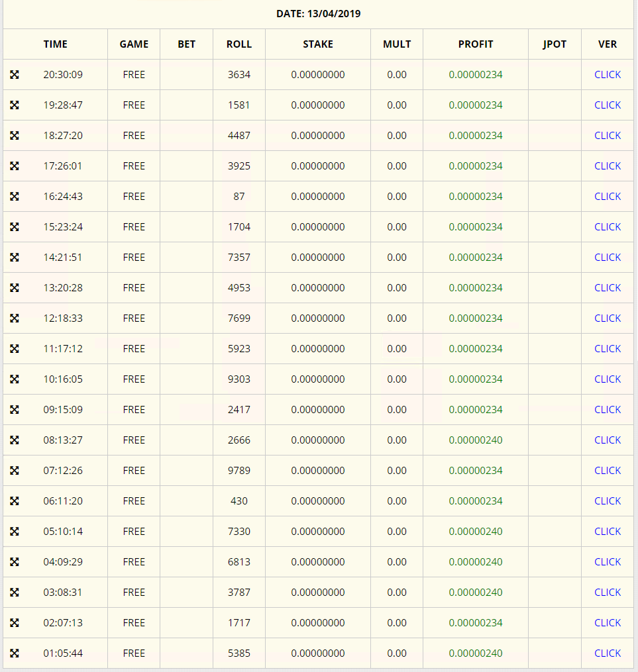The width and height of the screenshot is (638, 672).
Task: Click the expand icon for 05:10:14
Action: coord(15,532)
